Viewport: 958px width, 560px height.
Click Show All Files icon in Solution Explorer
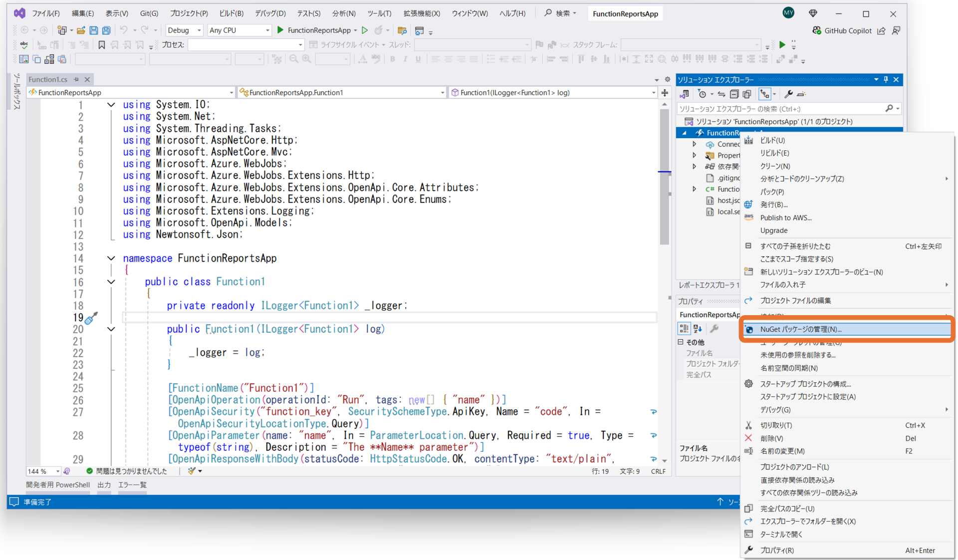pyautogui.click(x=747, y=94)
